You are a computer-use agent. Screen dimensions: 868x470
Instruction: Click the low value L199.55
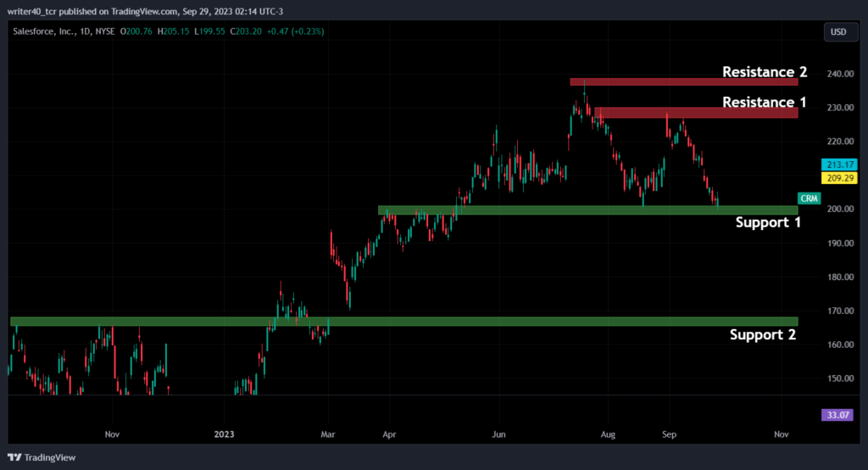(210, 31)
